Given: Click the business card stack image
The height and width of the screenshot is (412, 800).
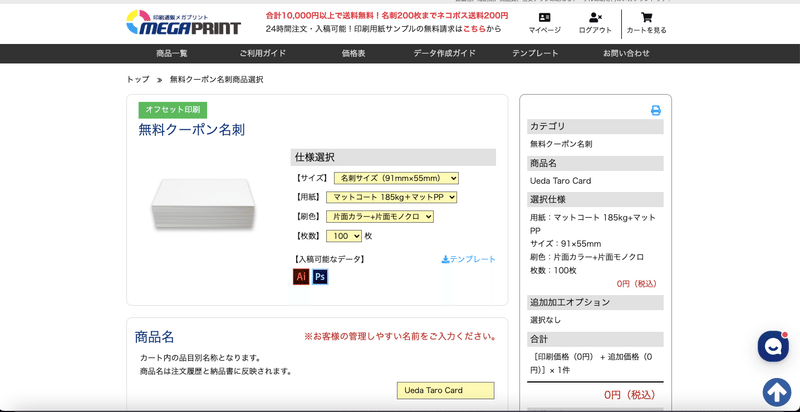Looking at the screenshot, I should pyautogui.click(x=203, y=204).
